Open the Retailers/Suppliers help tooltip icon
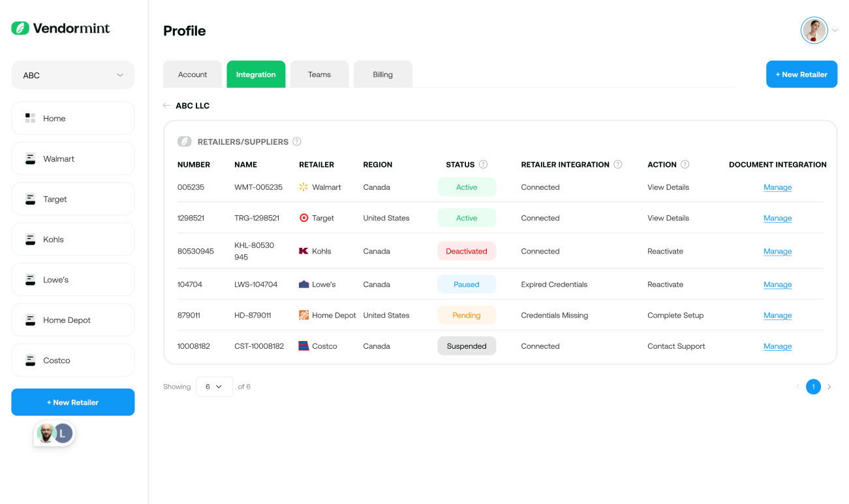This screenshot has width=849, height=504. pos(297,141)
